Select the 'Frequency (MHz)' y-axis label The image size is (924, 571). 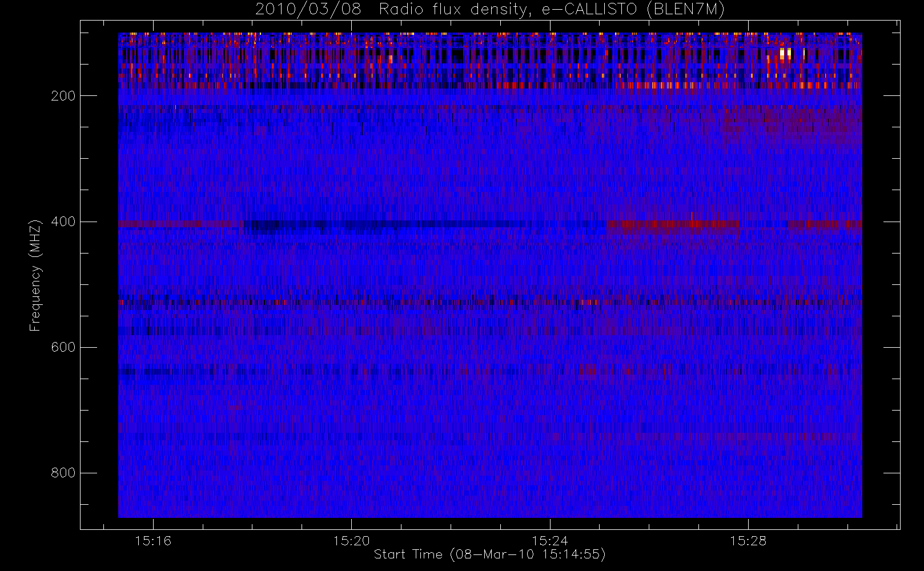point(35,275)
